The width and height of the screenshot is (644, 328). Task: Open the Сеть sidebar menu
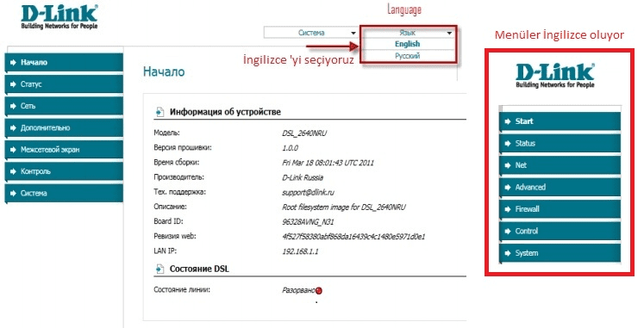click(64, 106)
